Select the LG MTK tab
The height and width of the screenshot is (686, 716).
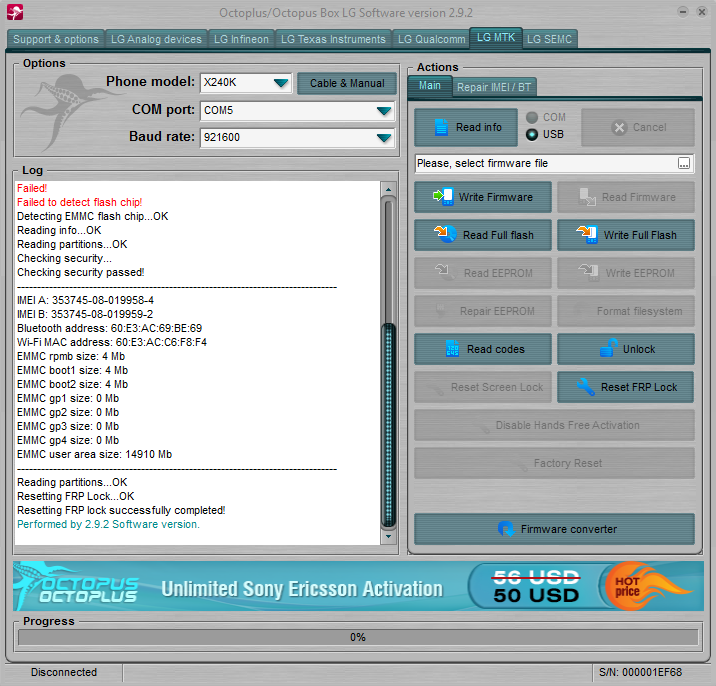496,37
